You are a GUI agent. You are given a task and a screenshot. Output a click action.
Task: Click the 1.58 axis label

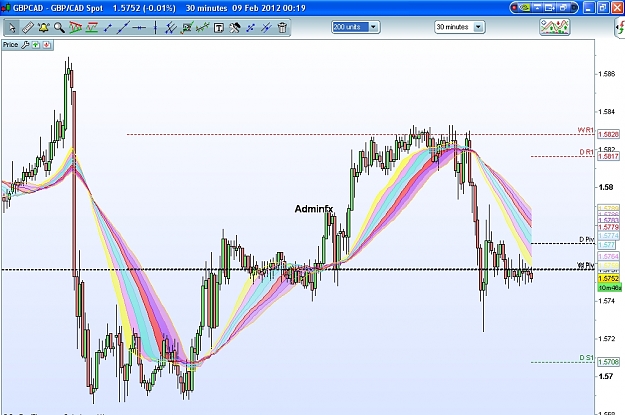tap(605, 187)
